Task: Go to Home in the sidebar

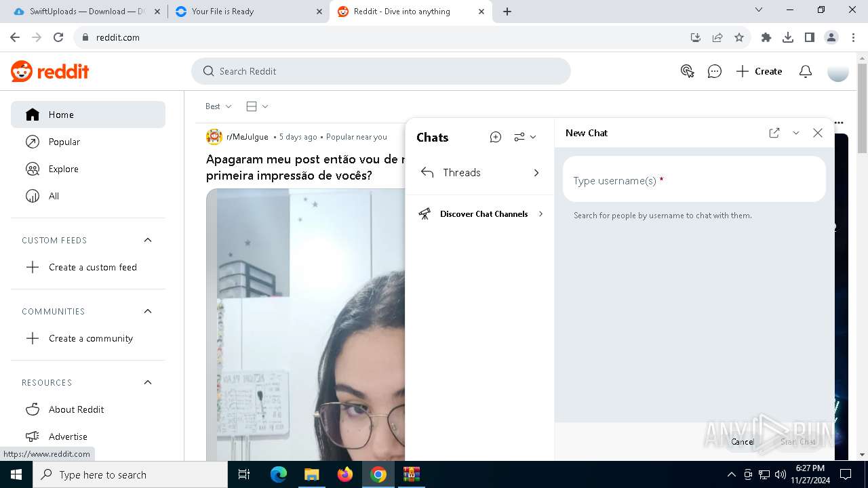Action: [x=88, y=115]
